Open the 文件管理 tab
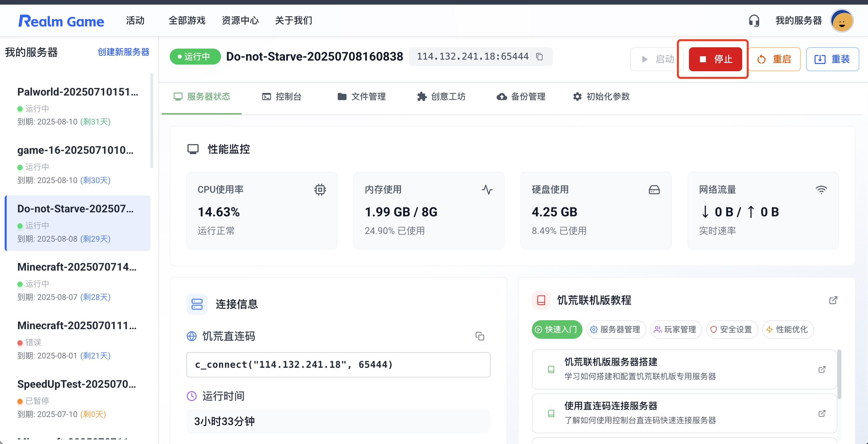The image size is (868, 444). click(x=361, y=97)
